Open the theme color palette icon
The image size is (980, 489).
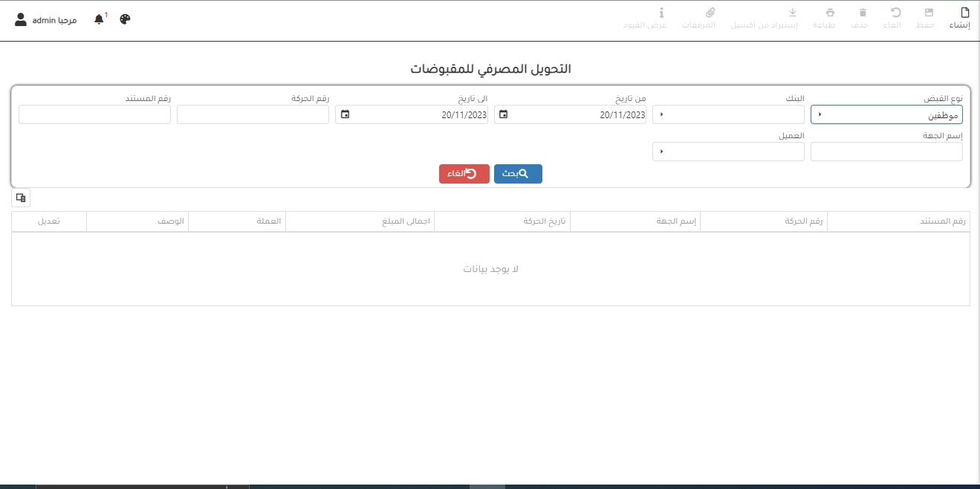click(x=125, y=19)
